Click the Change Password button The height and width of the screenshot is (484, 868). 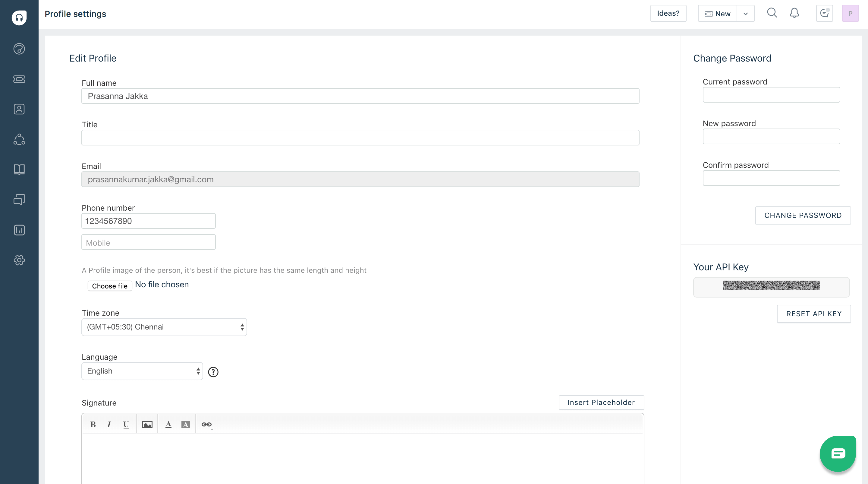coord(803,215)
